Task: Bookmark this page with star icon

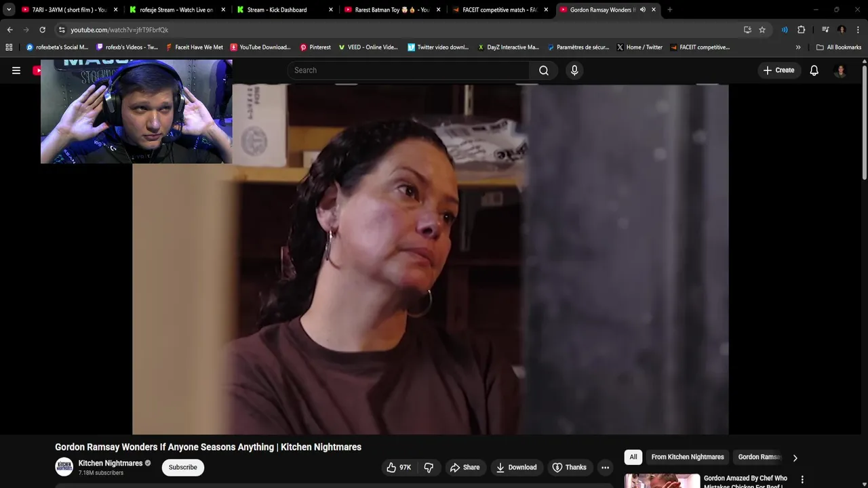Action: [762, 30]
